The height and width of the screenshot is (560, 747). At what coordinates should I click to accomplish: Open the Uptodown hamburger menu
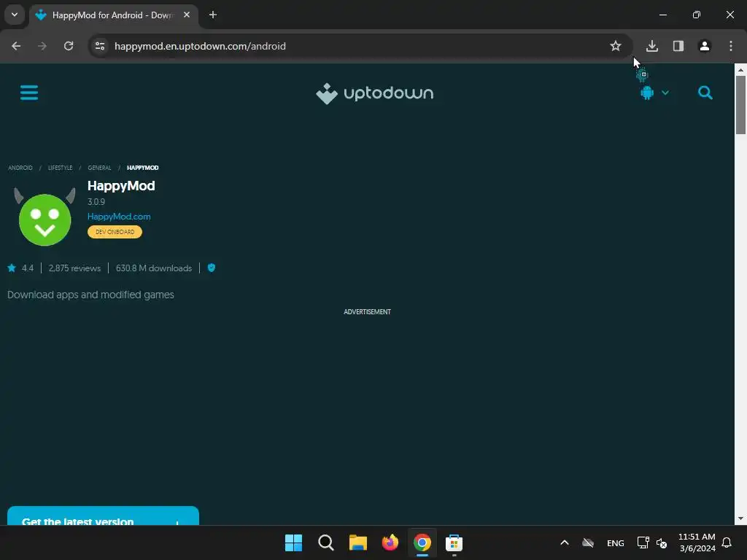29,93
